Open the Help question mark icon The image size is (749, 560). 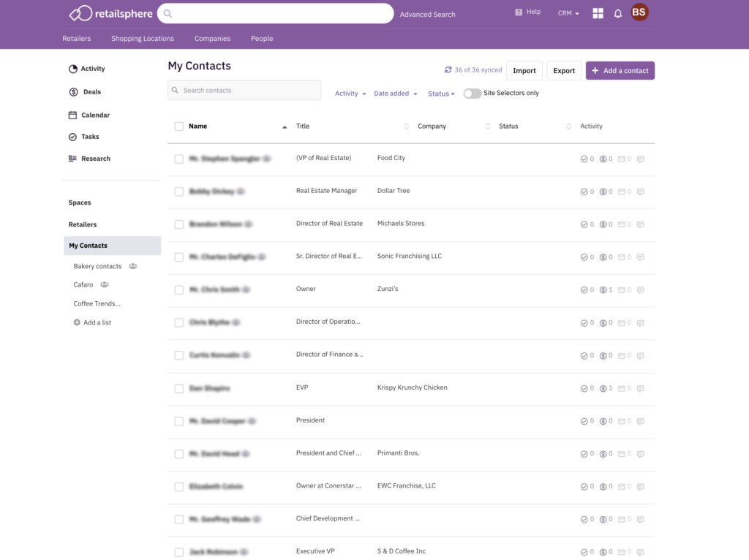(x=519, y=12)
